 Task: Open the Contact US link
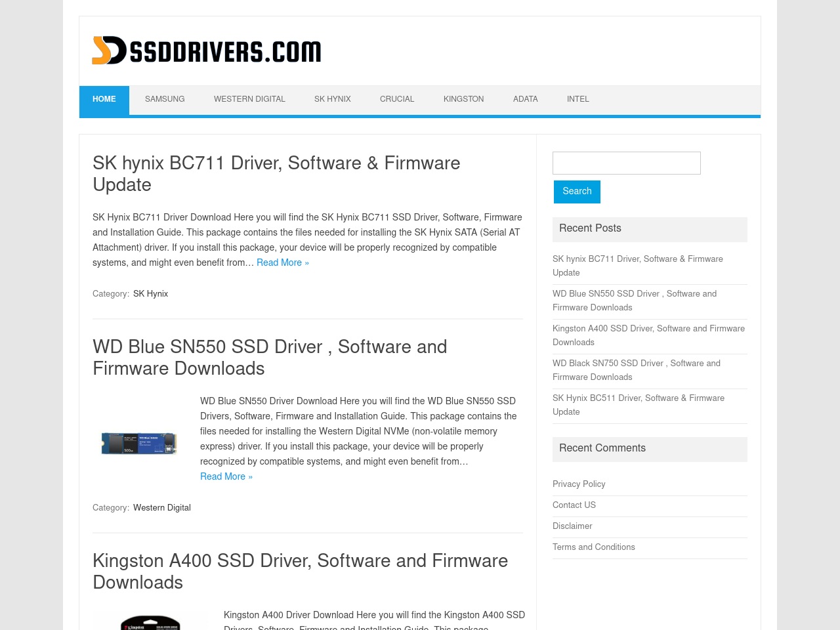click(574, 505)
